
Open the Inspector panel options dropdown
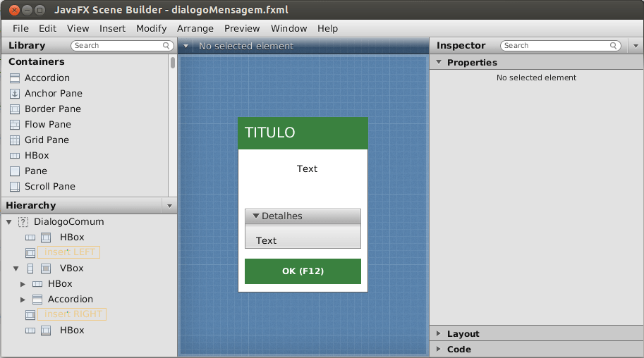(x=636, y=46)
